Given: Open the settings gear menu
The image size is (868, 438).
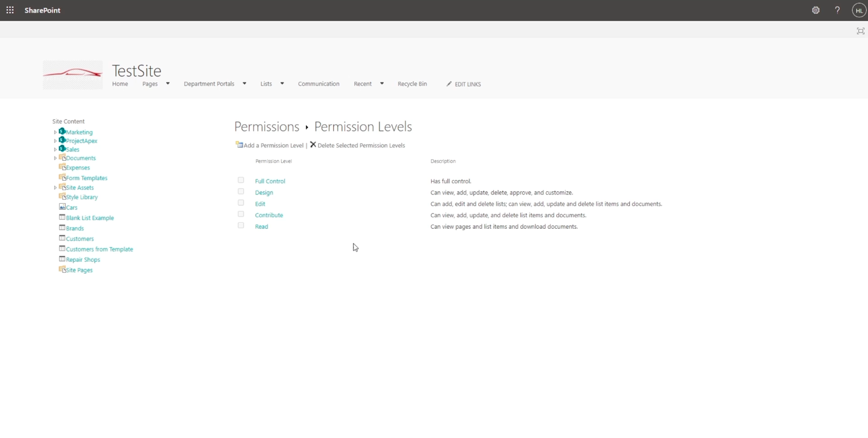Looking at the screenshot, I should click(815, 10).
